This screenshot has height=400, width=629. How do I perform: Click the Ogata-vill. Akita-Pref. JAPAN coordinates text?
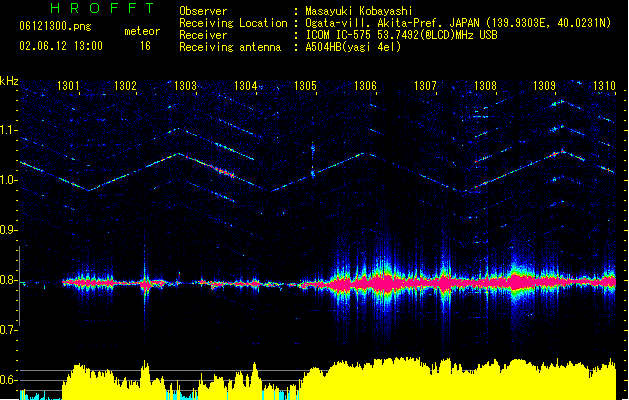[458, 23]
